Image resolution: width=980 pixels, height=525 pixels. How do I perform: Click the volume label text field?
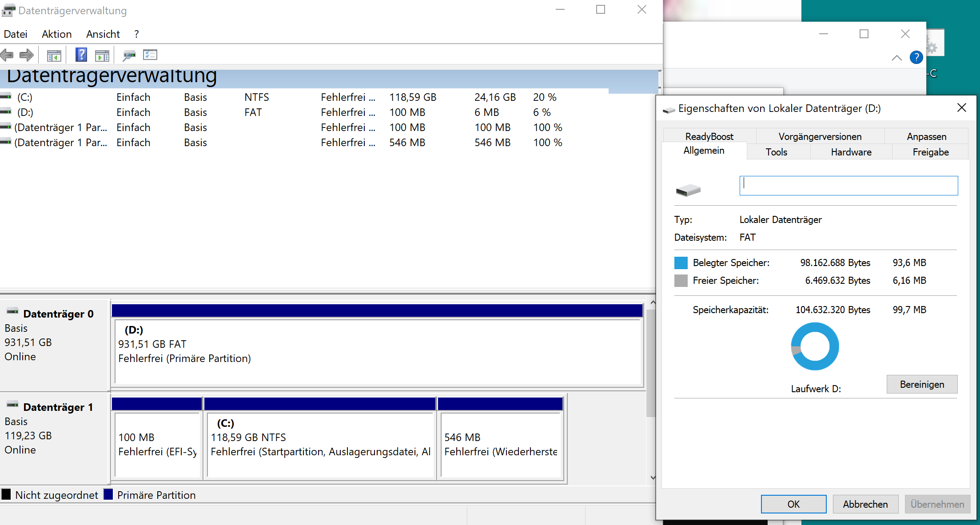pyautogui.click(x=848, y=186)
